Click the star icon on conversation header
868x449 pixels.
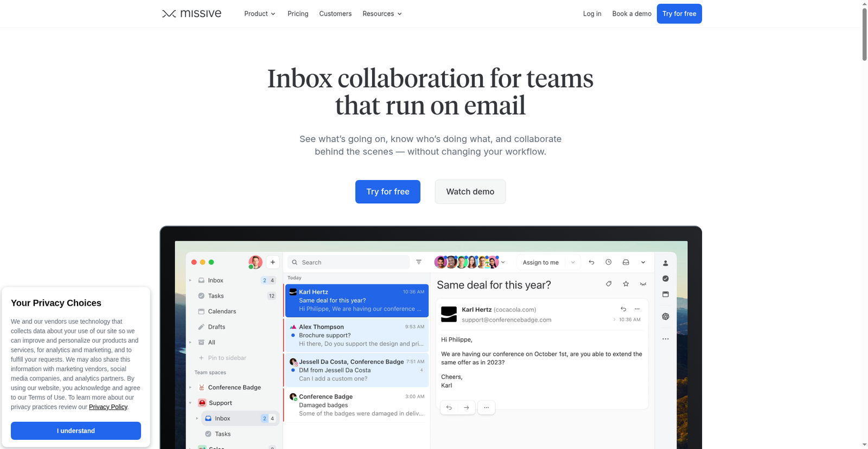coord(626,284)
